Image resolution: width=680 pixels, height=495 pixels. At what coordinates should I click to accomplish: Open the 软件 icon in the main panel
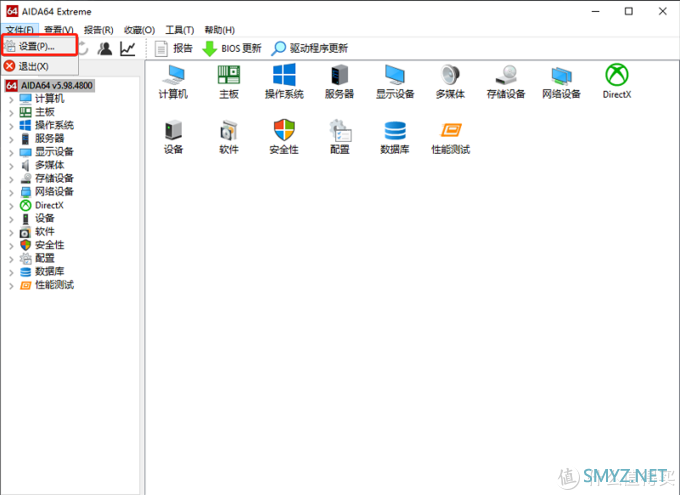[229, 137]
